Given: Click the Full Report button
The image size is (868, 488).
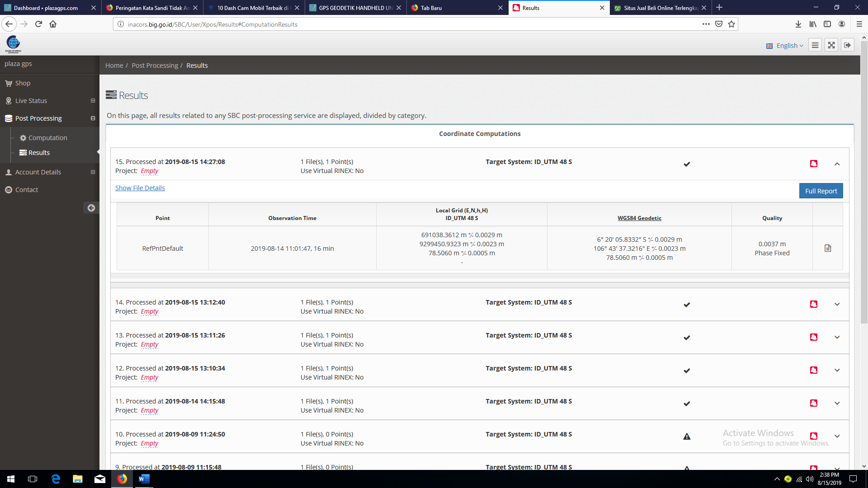Looking at the screenshot, I should (821, 191).
